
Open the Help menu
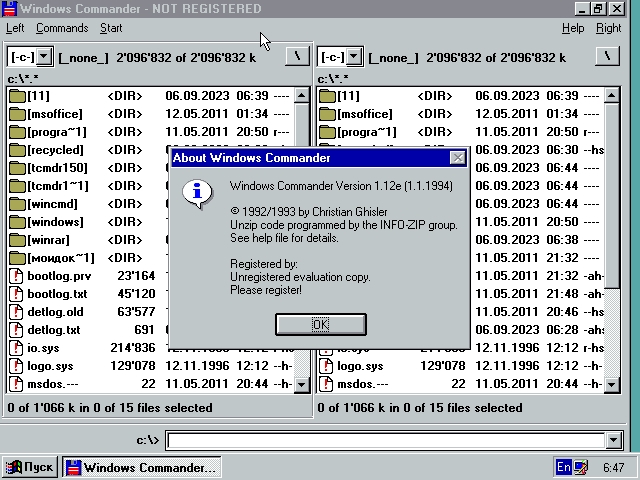pos(572,28)
